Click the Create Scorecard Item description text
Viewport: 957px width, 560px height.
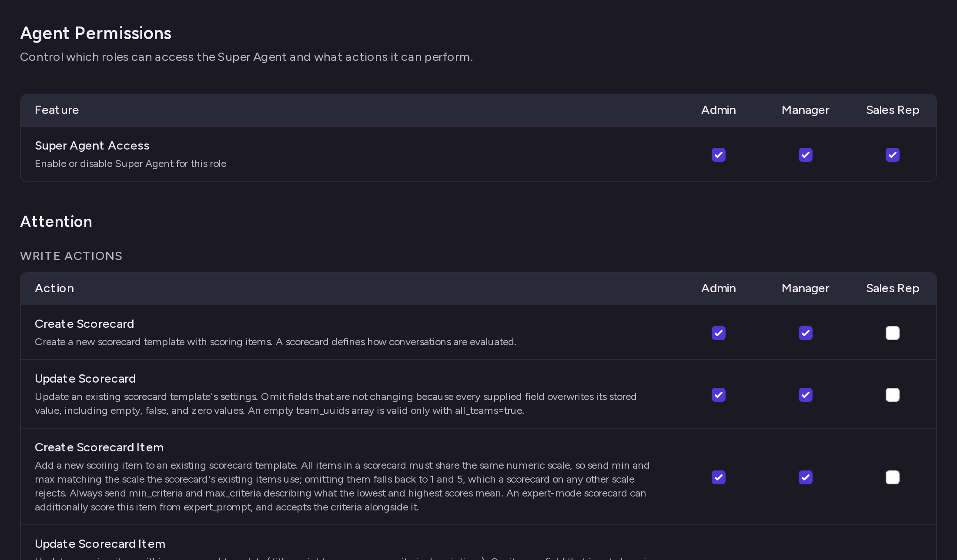(x=342, y=486)
